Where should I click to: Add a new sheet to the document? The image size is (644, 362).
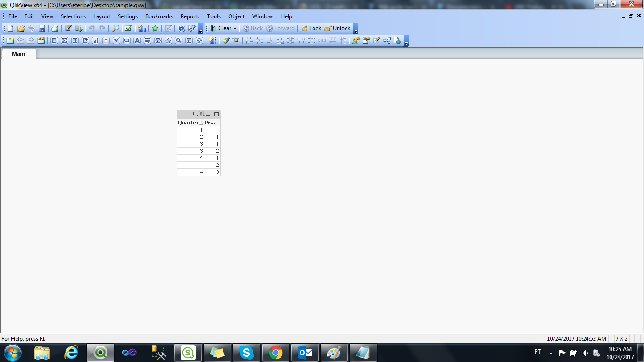[10, 41]
